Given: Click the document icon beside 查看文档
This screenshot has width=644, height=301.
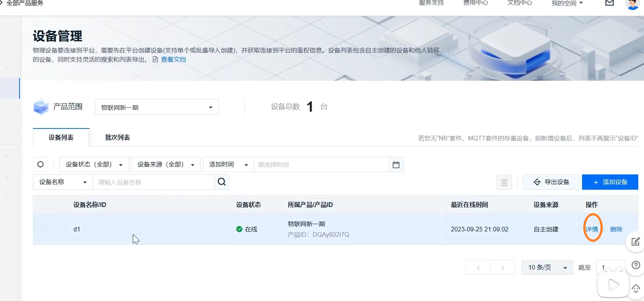Looking at the screenshot, I should click(x=155, y=59).
